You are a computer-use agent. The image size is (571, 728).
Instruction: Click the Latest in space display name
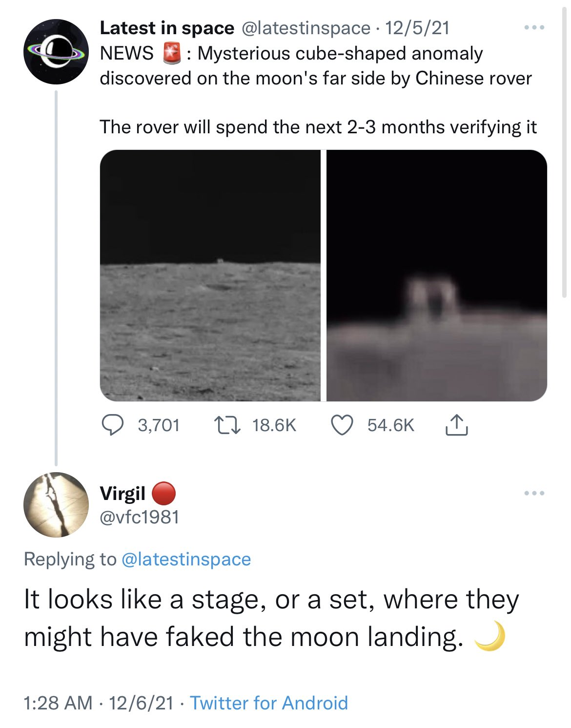pos(167,28)
